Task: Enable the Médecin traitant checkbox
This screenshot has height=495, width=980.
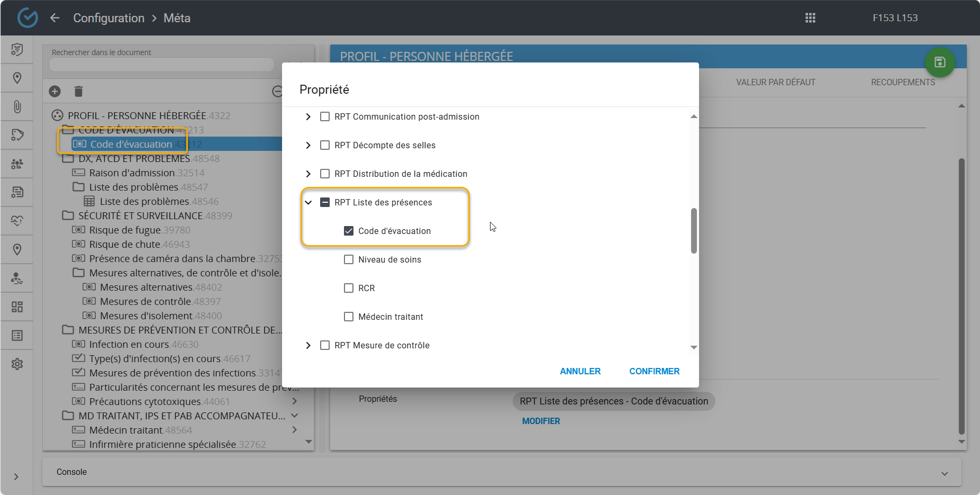Action: (349, 317)
